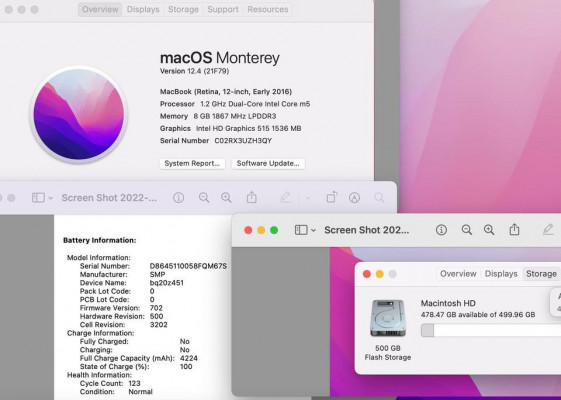Viewport: 561px width, 400px height.
Task: Toggle the markup toolbar icon in the background Preview window
Action: [x=354, y=197]
